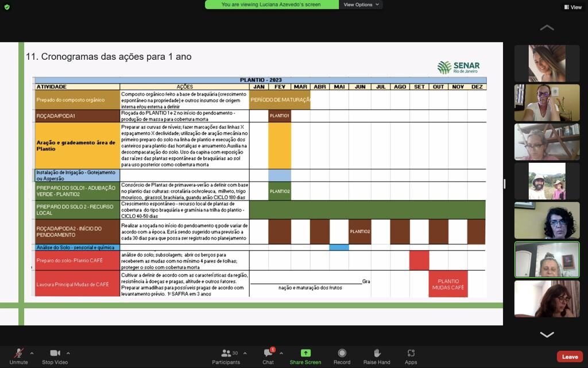Open the Participants panel
The height and width of the screenshot is (368, 588).
click(226, 356)
